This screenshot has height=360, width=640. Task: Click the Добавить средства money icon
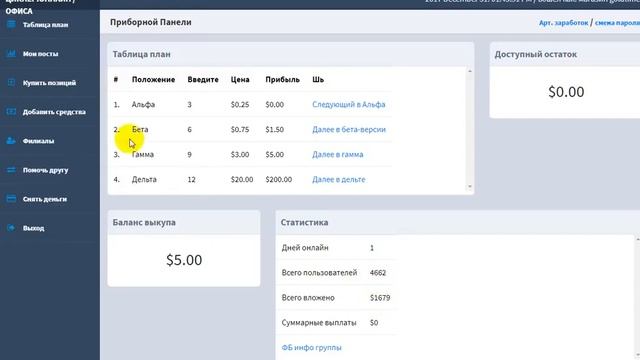11,111
